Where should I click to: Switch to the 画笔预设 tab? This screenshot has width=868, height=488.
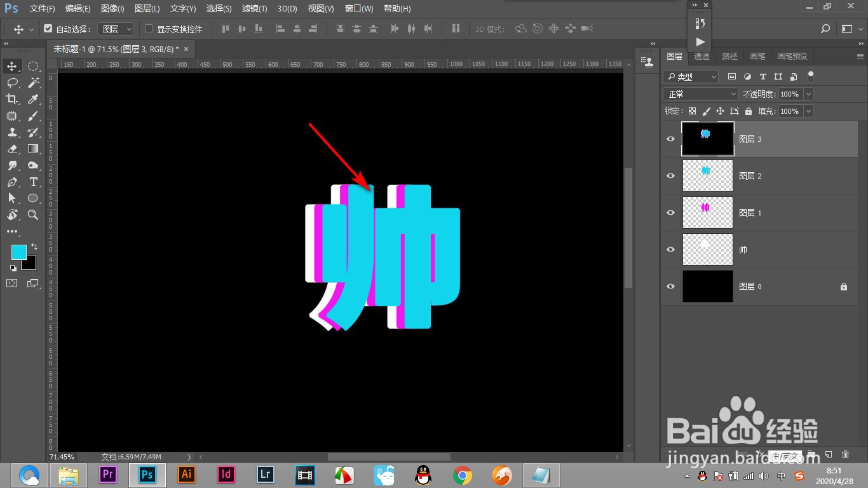[x=792, y=57]
